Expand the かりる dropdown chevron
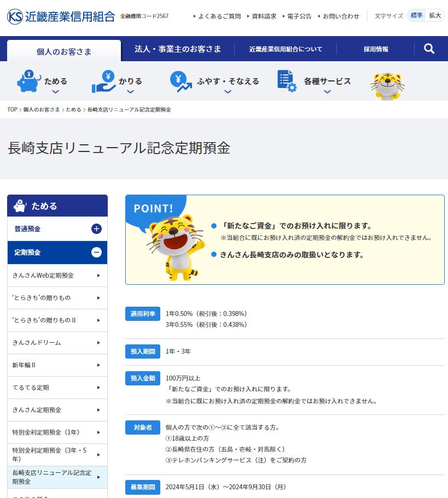Viewport: 448px width, 498px height. tap(130, 92)
